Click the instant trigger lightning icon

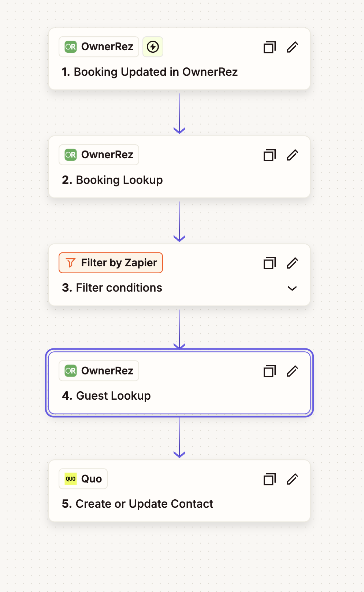pyautogui.click(x=153, y=47)
